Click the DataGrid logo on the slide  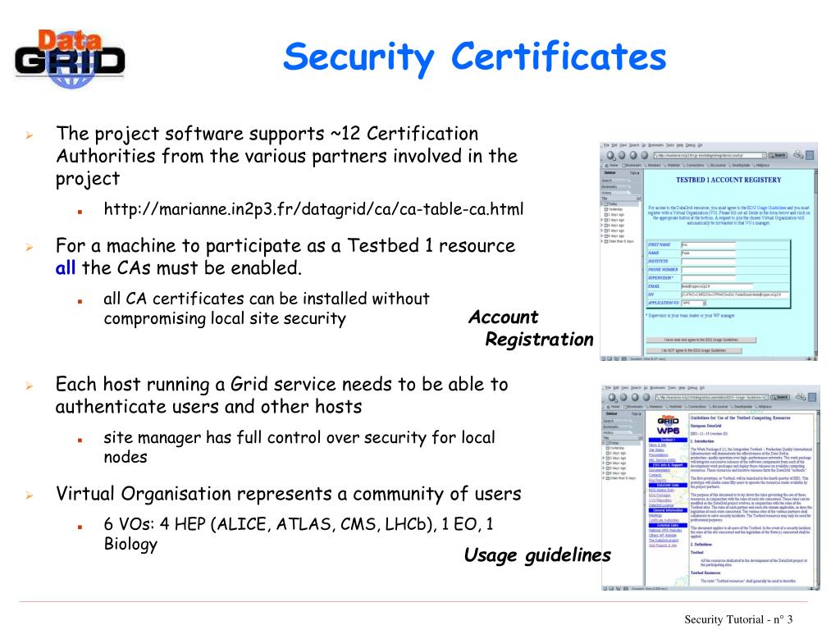coord(70,58)
